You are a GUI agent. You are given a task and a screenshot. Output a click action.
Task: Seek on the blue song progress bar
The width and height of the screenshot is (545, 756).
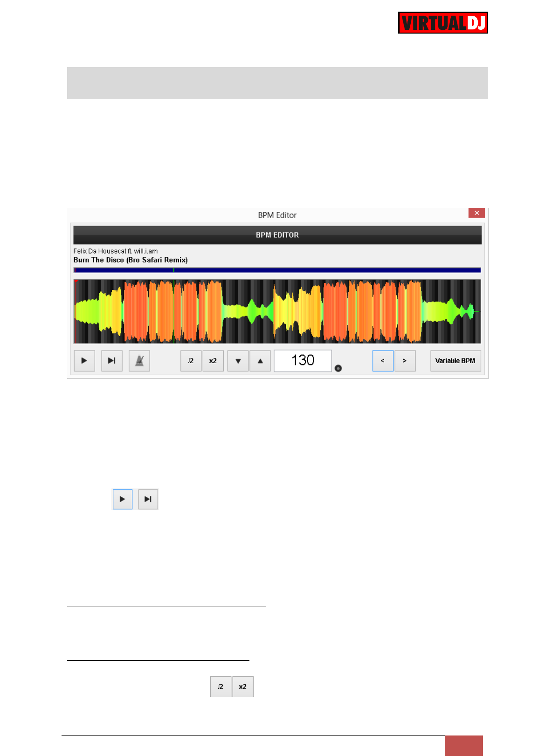(x=277, y=270)
